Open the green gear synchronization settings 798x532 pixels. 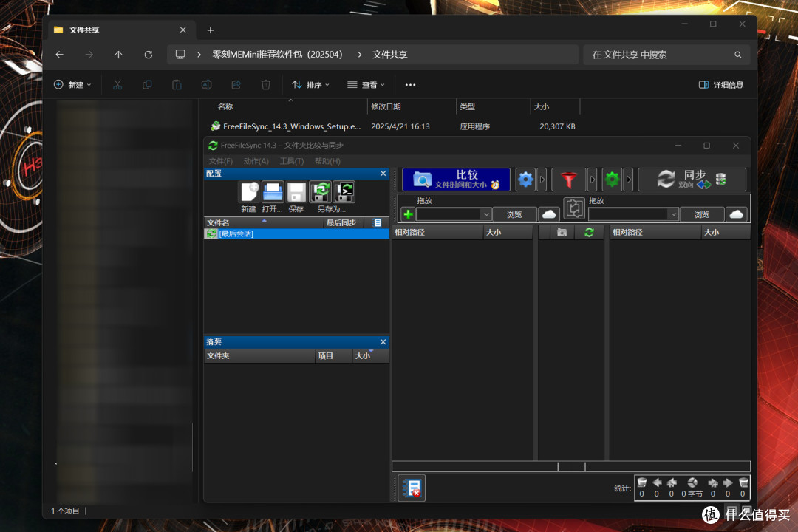(612, 180)
